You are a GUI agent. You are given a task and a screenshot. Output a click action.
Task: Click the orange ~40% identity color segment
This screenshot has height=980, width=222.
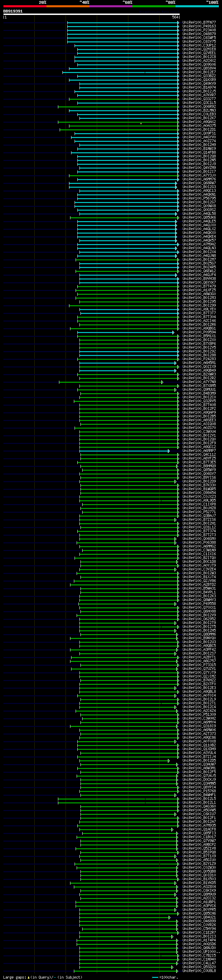tap(68, 6)
